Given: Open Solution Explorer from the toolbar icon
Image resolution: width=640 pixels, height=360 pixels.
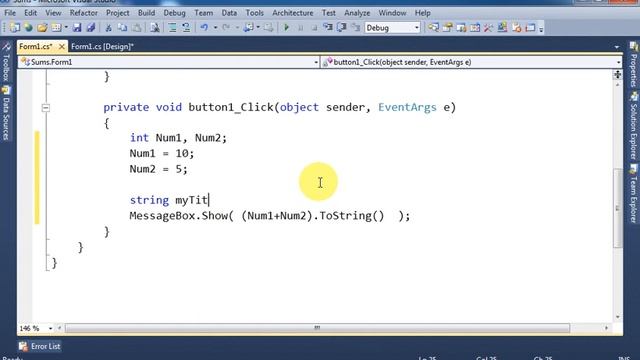Looking at the screenshot, I should (433, 28).
